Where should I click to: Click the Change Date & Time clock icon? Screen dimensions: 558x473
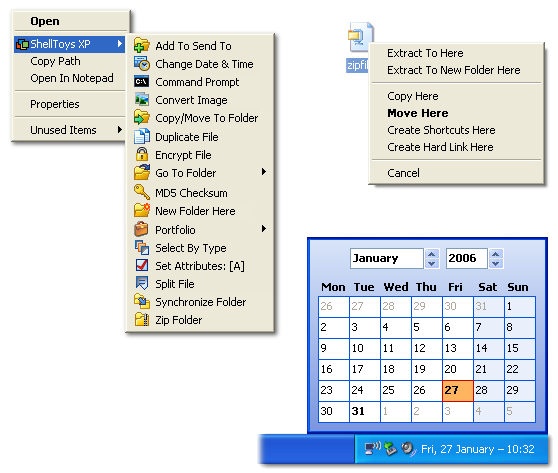(142, 64)
